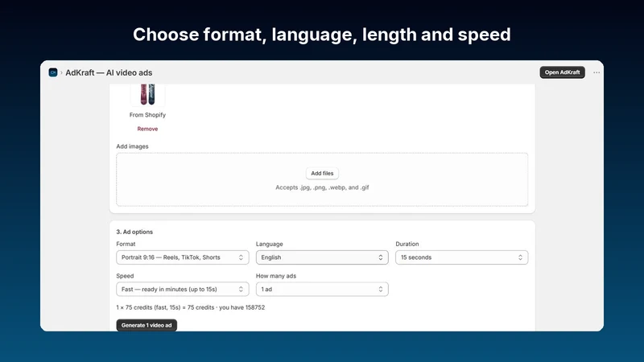This screenshot has width=644, height=362.
Task: Open the How many ads dropdown
Action: pos(322,290)
